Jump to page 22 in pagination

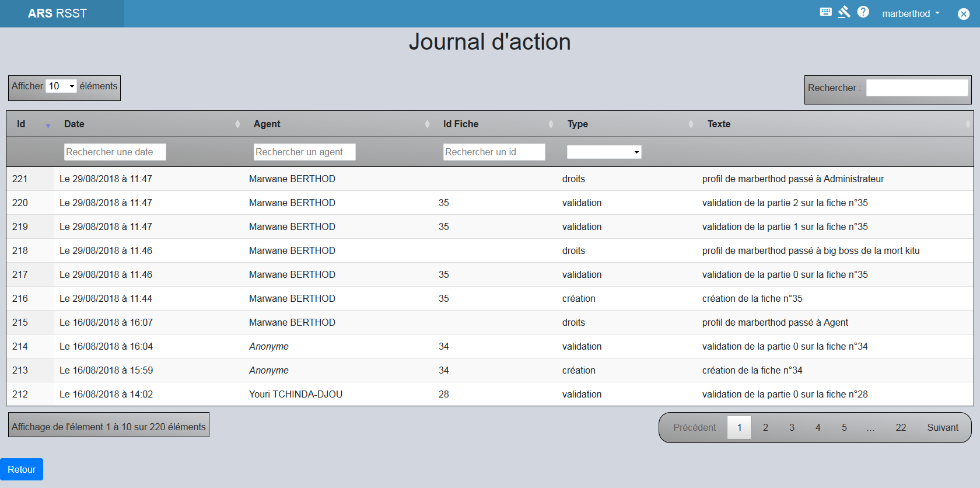[901, 427]
